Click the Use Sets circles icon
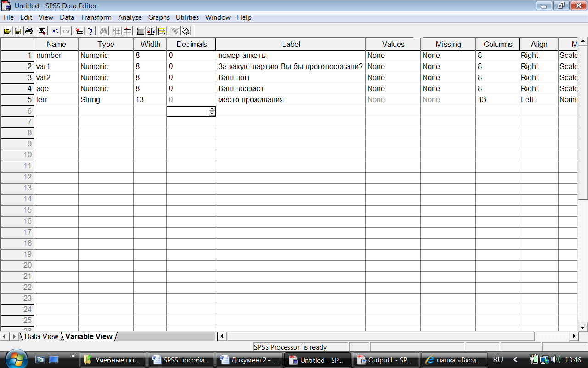This screenshot has height=368, width=588. click(186, 31)
